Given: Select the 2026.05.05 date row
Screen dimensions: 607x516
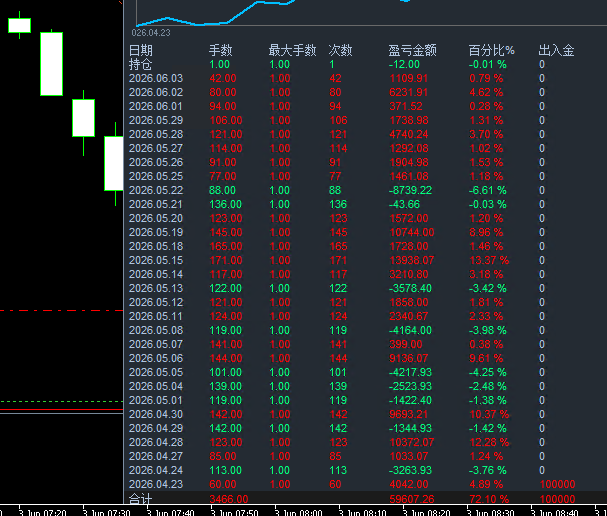Looking at the screenshot, I should point(156,372).
